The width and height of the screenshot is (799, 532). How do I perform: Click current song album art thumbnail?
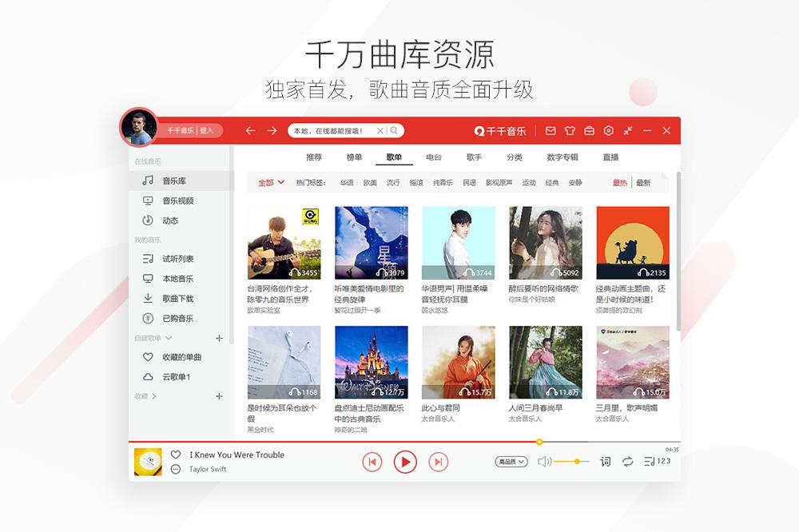(148, 462)
